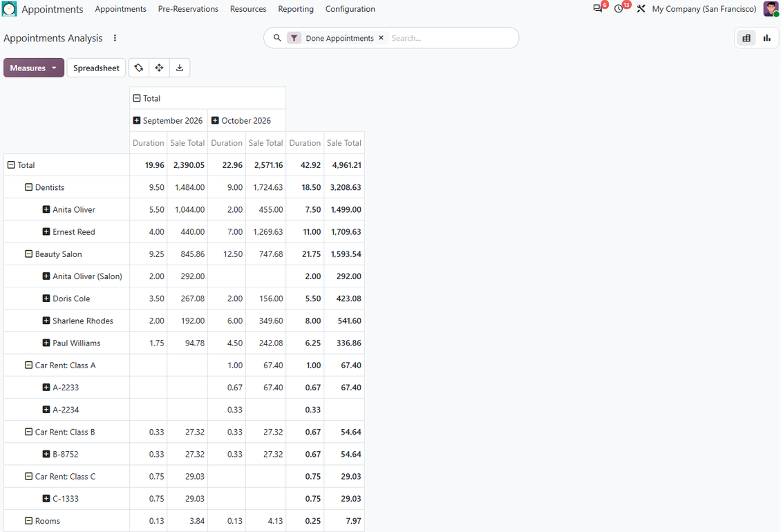Open the Reporting menu

(296, 9)
